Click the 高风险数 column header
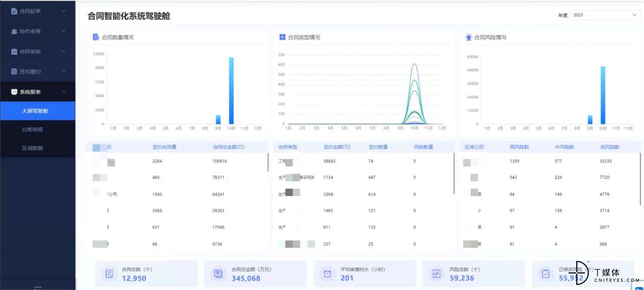The image size is (644, 290). [x=519, y=147]
